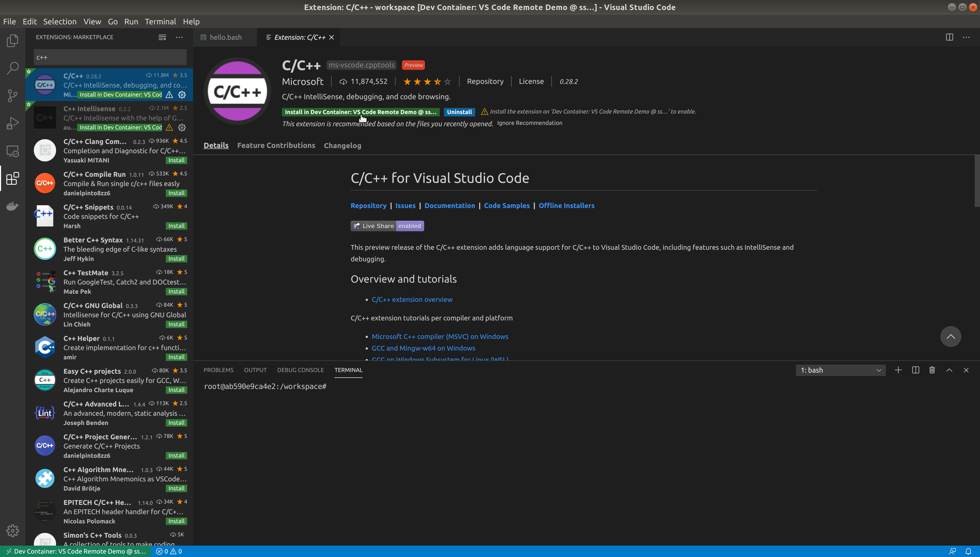The width and height of the screenshot is (980, 557).
Task: Click the details page vertical scrollbar
Action: pos(977,180)
